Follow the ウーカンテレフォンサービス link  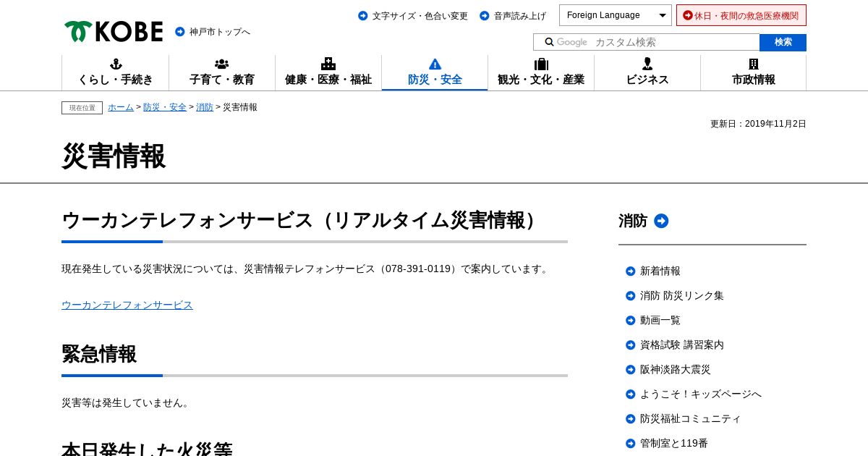click(x=127, y=305)
